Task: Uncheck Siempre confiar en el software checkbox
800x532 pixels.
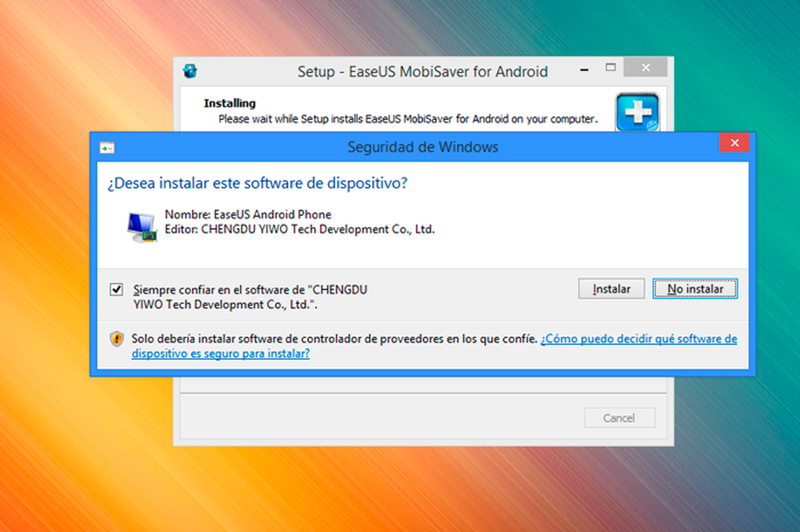Action: pyautogui.click(x=116, y=289)
